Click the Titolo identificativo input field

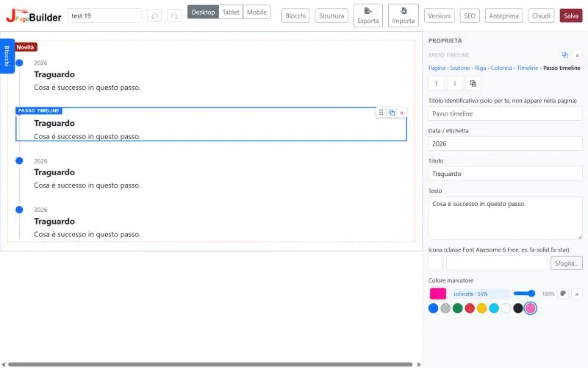click(505, 114)
